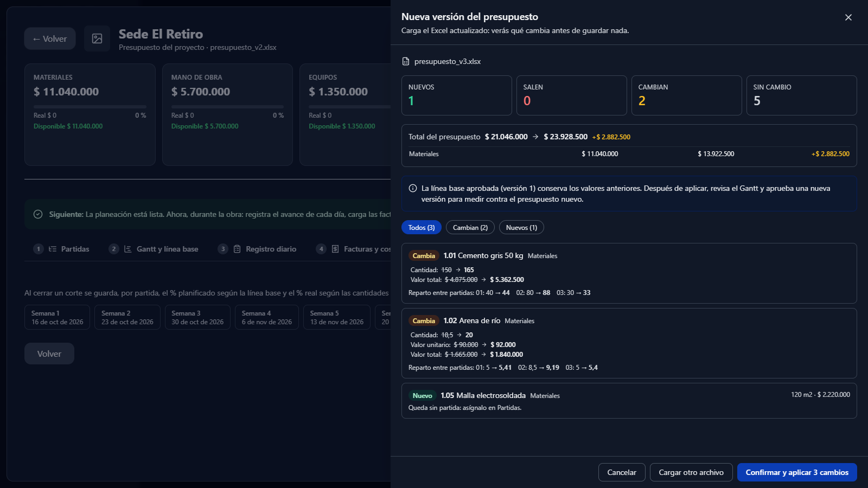The height and width of the screenshot is (488, 868).
Task: Click the info icon in the línea base notice
Action: coord(413,188)
